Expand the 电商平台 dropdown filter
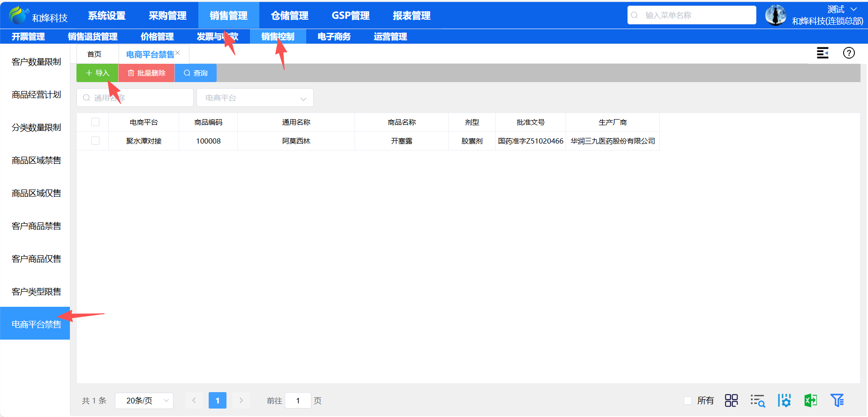This screenshot has height=417, width=868. pyautogui.click(x=255, y=98)
